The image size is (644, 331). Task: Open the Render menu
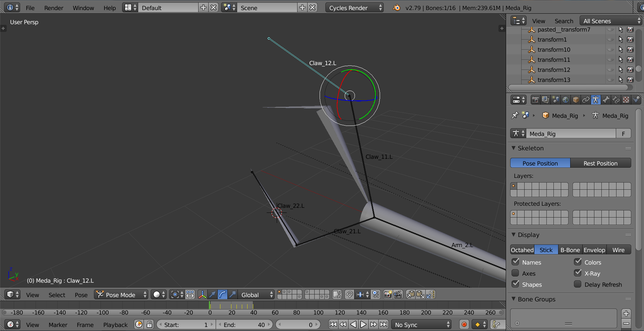point(54,8)
